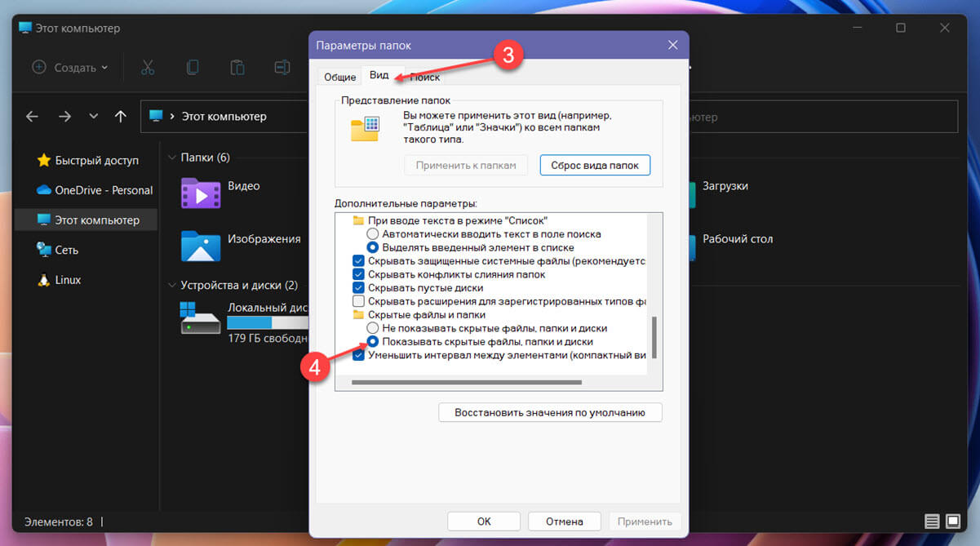980x546 pixels.
Task: Switch to details view icon in status bar
Action: [x=932, y=521]
